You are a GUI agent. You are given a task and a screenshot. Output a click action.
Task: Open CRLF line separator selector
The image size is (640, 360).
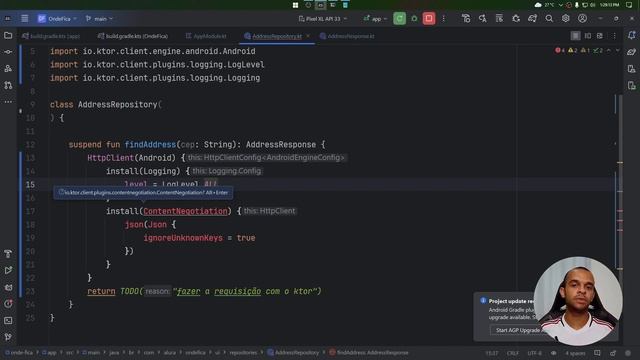[x=513, y=353]
